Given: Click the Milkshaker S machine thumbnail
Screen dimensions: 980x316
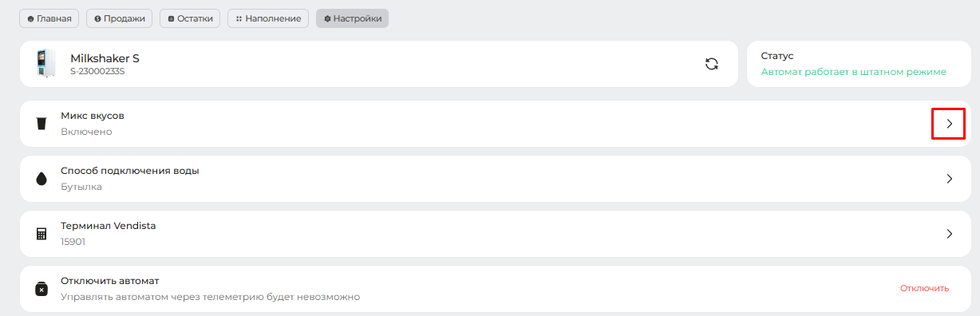Looking at the screenshot, I should [x=45, y=64].
